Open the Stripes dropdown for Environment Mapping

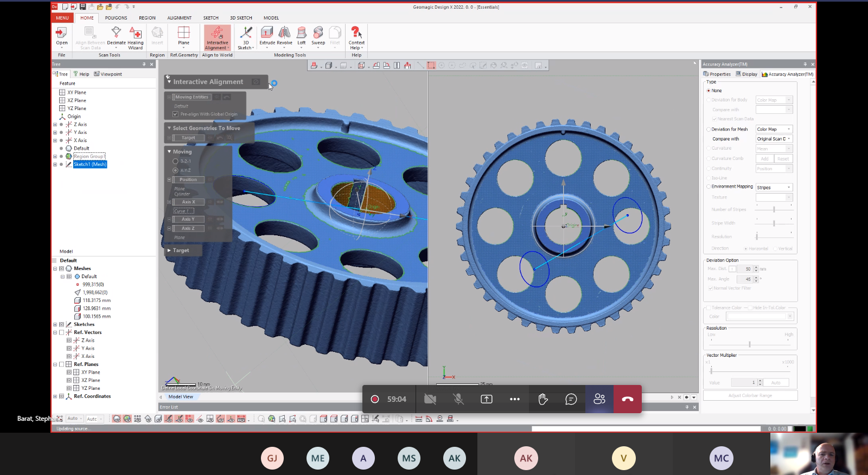tap(774, 188)
